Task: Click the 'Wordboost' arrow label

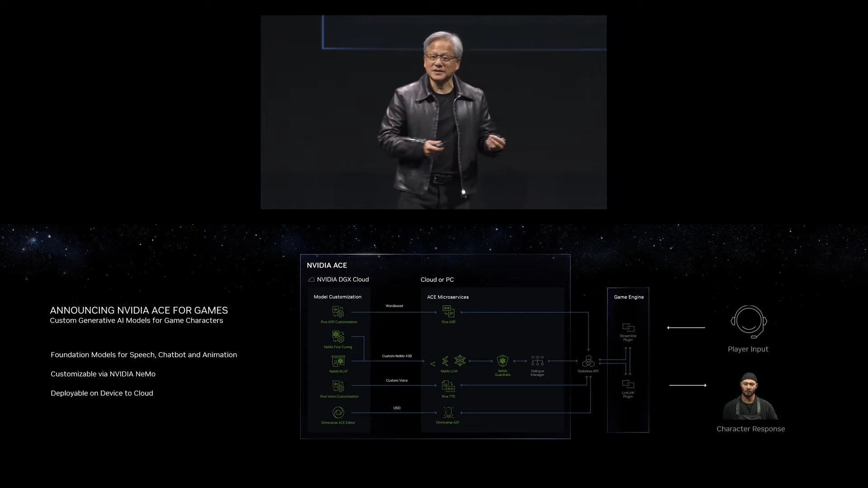Action: pos(394,306)
